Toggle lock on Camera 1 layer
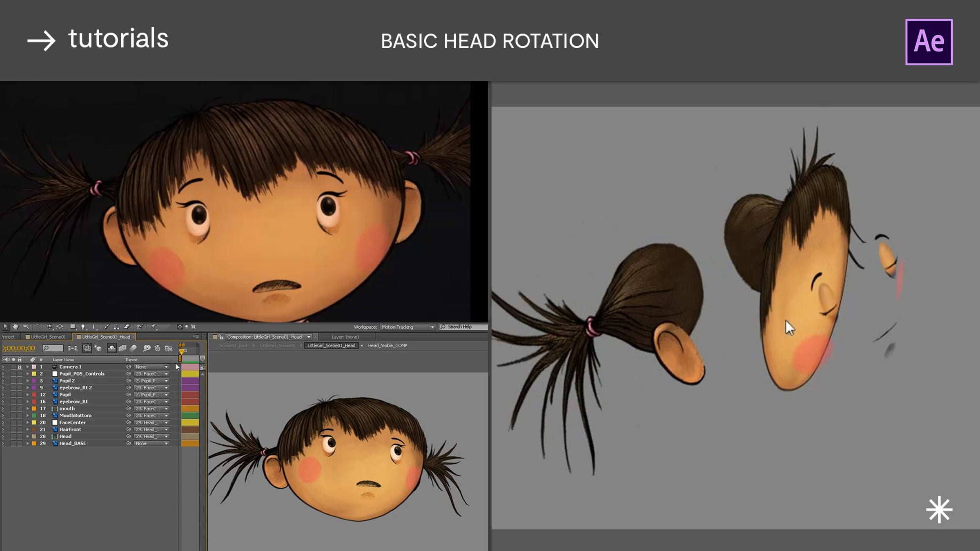The height and width of the screenshot is (551, 980). point(19,367)
